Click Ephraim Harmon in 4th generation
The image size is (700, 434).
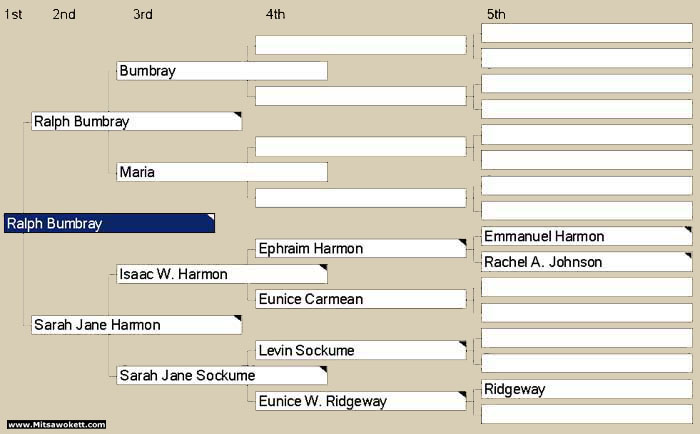coord(360,248)
